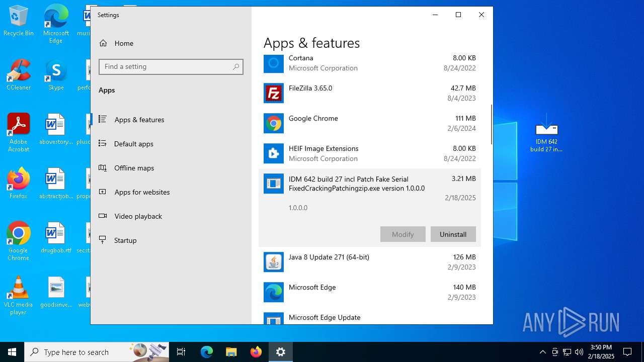Open the Home icon in Settings sidebar
Viewport: 644px width, 362px height.
[x=103, y=43]
